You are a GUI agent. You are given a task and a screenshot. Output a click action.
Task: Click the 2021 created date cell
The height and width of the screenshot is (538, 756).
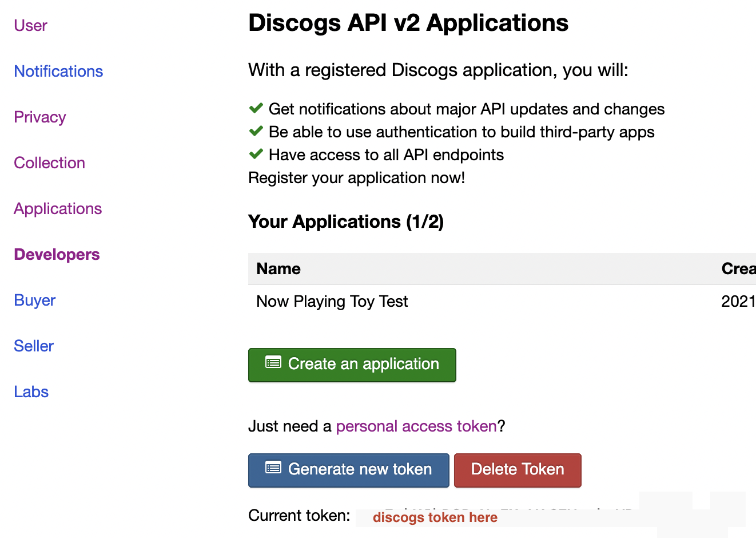[x=738, y=302]
